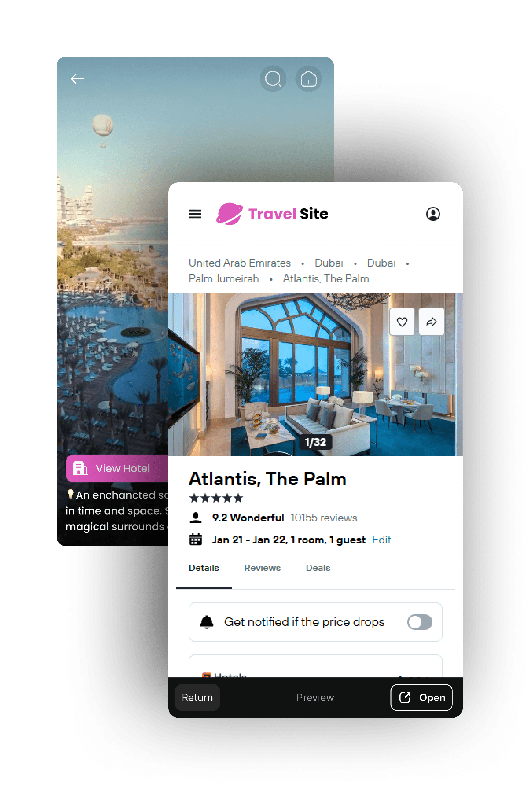Switch to the Deals tab
The width and height of the screenshot is (532, 787).
click(x=318, y=568)
